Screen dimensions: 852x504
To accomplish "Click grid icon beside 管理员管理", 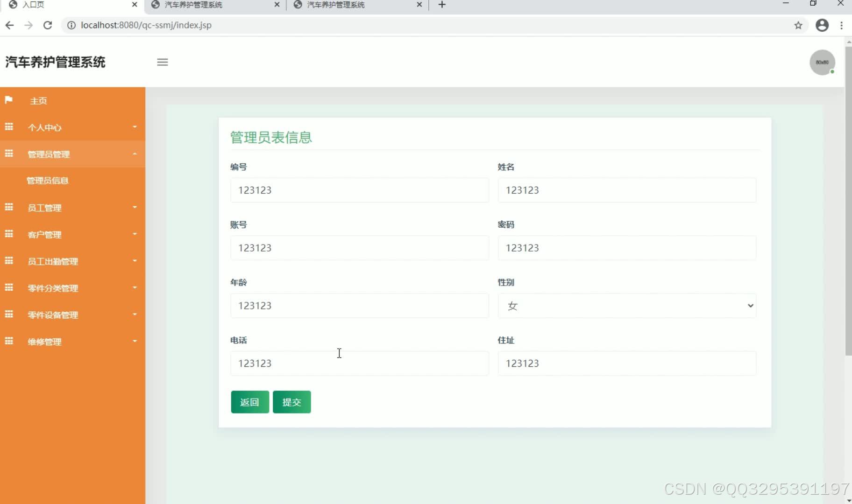I will coord(9,154).
